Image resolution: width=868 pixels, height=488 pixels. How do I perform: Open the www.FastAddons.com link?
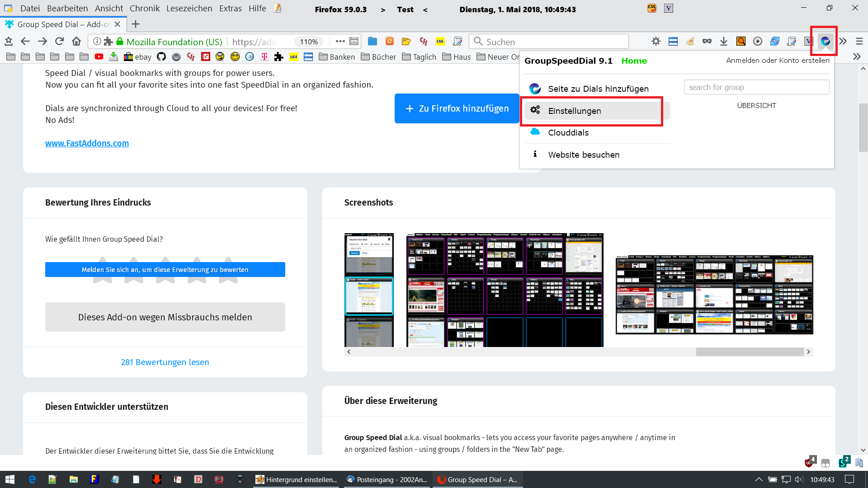pyautogui.click(x=87, y=143)
